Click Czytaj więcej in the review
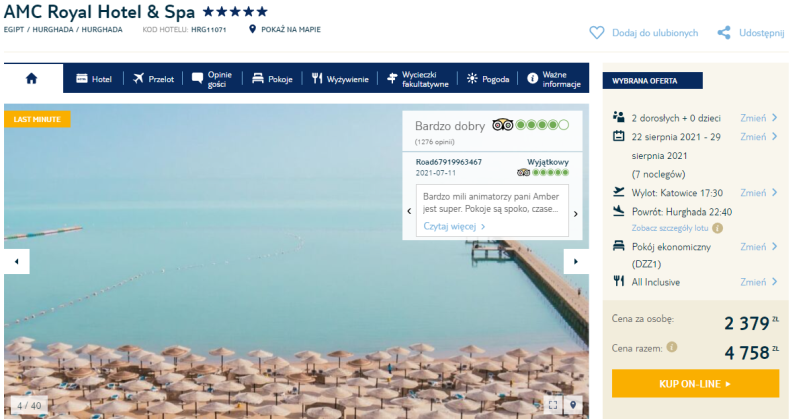This screenshot has height=419, width=790. coord(454,227)
